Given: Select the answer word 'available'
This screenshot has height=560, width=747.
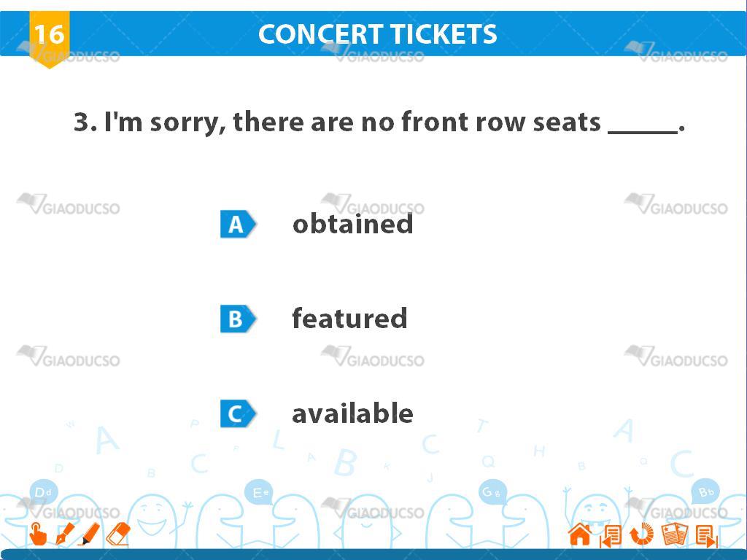Looking at the screenshot, I should pyautogui.click(x=352, y=413).
